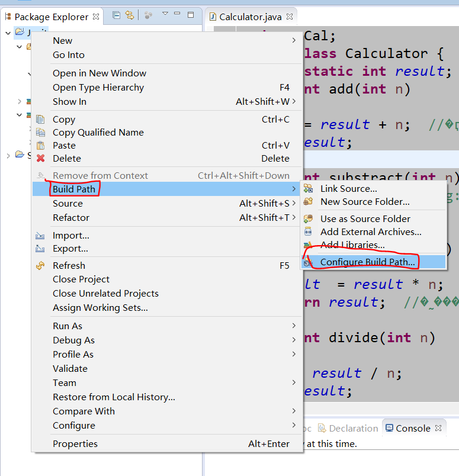Collapse the top project tree node
This screenshot has height=476, width=459.
click(8, 33)
